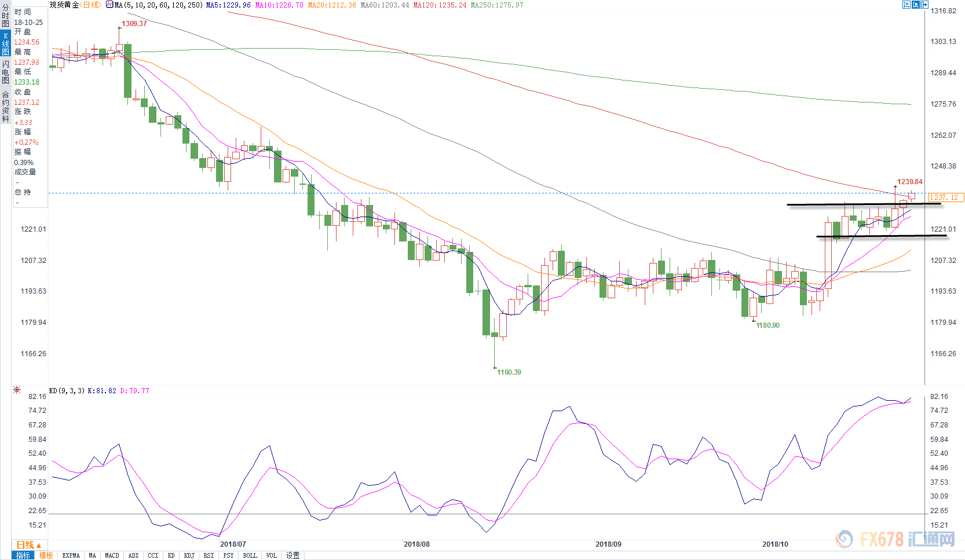Apply the MA indicator button
This screenshot has width=965, height=560.
coord(93,555)
